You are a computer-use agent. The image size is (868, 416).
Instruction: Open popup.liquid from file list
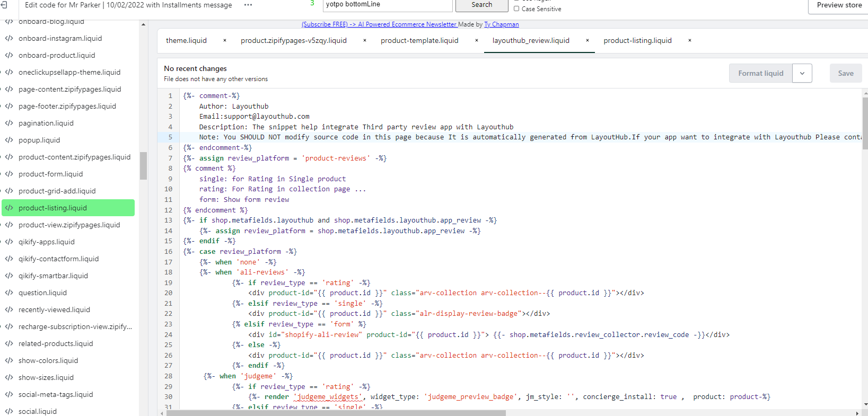click(x=39, y=140)
